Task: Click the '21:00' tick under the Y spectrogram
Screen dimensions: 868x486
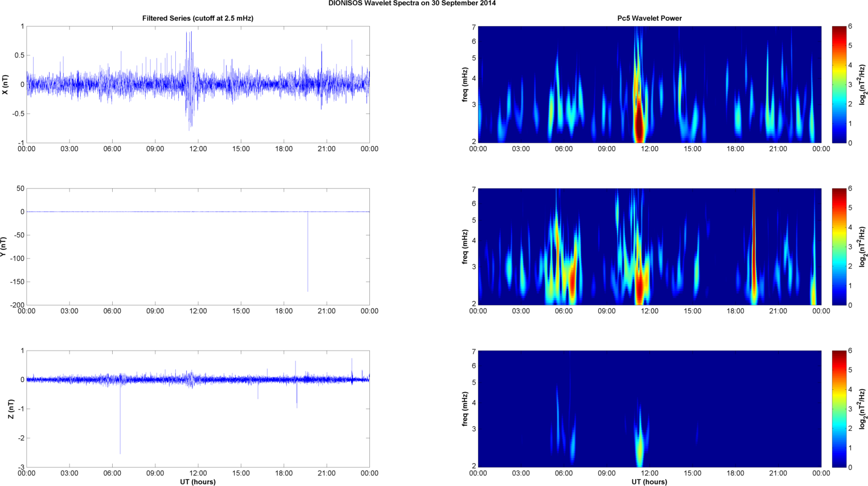Action: click(778, 311)
